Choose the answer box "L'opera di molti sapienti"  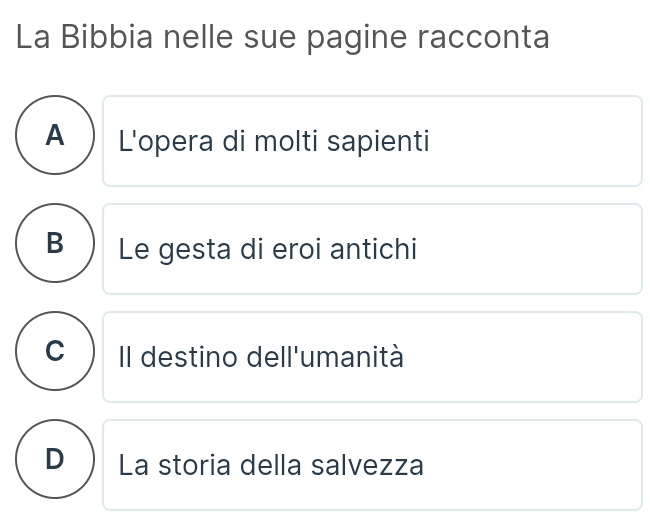[372, 141]
